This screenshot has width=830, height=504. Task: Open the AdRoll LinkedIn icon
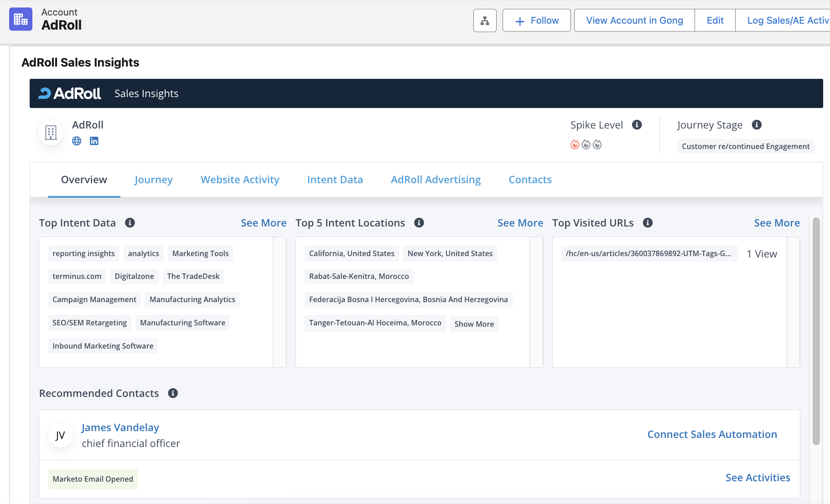[x=94, y=141]
